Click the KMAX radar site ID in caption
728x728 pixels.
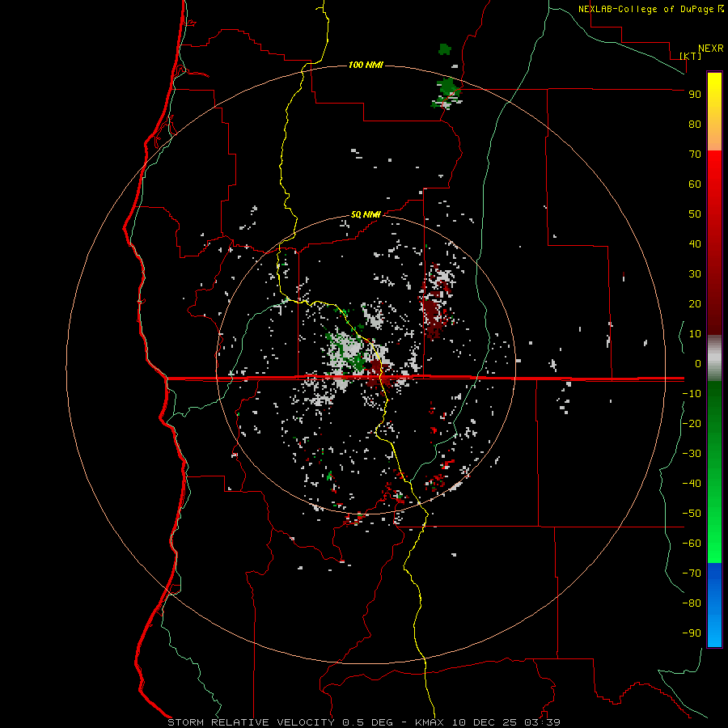click(429, 722)
